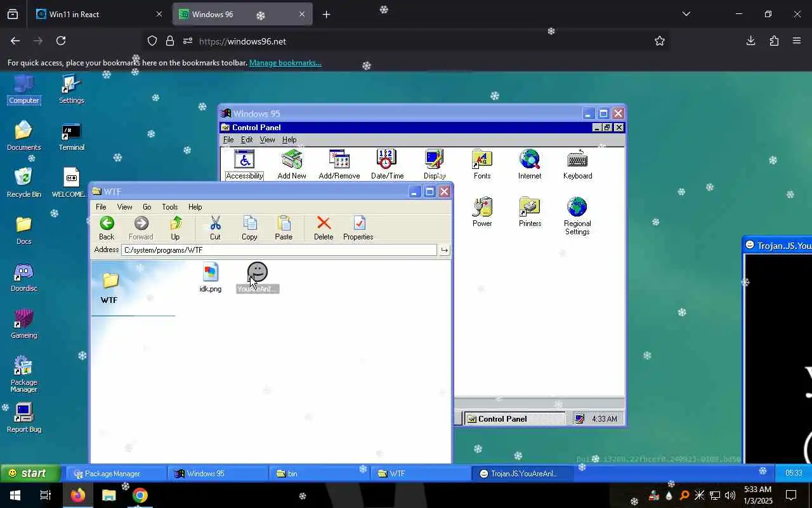
Task: Open Firefox application menu
Action: coord(797,41)
